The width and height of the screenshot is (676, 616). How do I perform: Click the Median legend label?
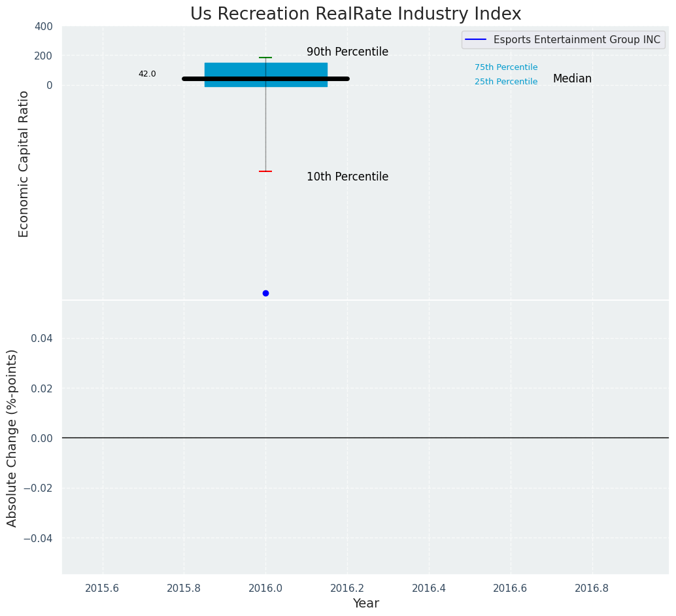[x=572, y=79]
